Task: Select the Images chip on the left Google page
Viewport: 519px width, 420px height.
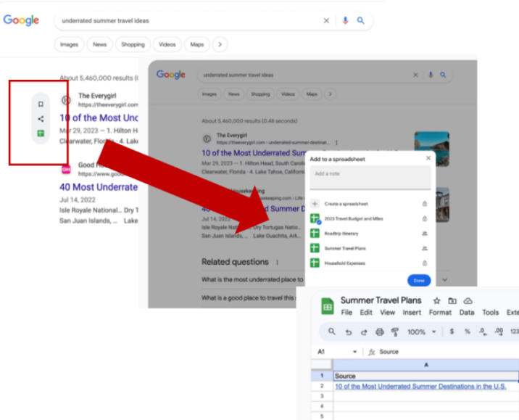Action: [69, 44]
